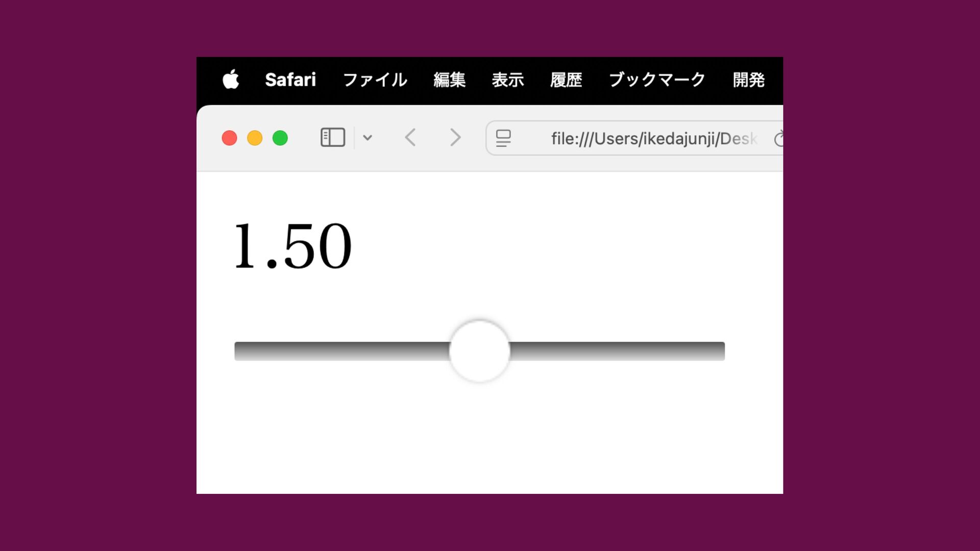Toggle the Safari sidebar icon

pos(333,138)
